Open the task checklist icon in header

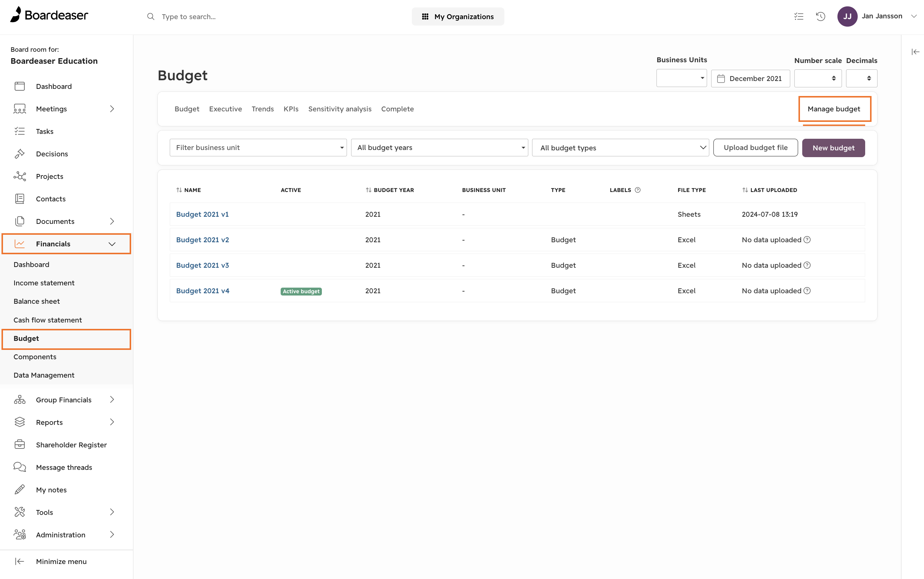798,16
